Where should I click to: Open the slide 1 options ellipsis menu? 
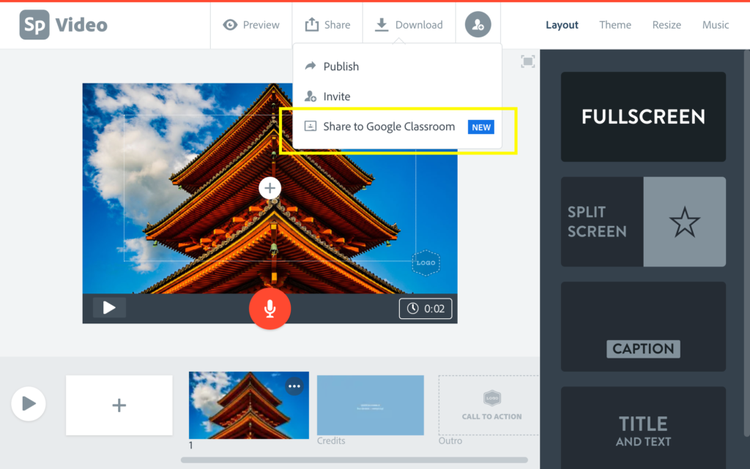click(294, 386)
